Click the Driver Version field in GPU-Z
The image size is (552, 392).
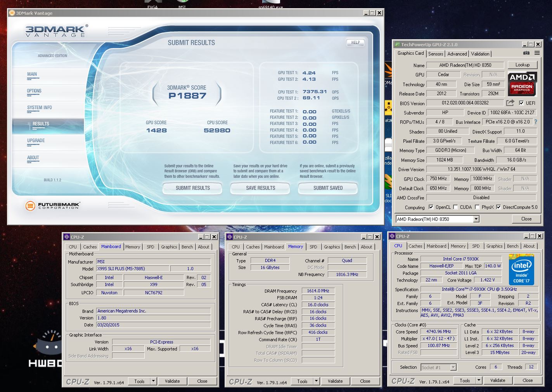[481, 169]
